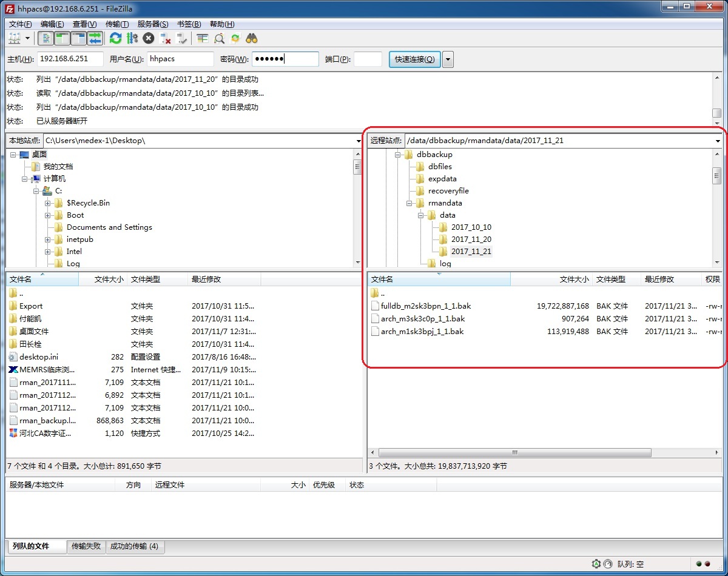Click the green refresh file lists icon
The image size is (728, 576).
115,38
